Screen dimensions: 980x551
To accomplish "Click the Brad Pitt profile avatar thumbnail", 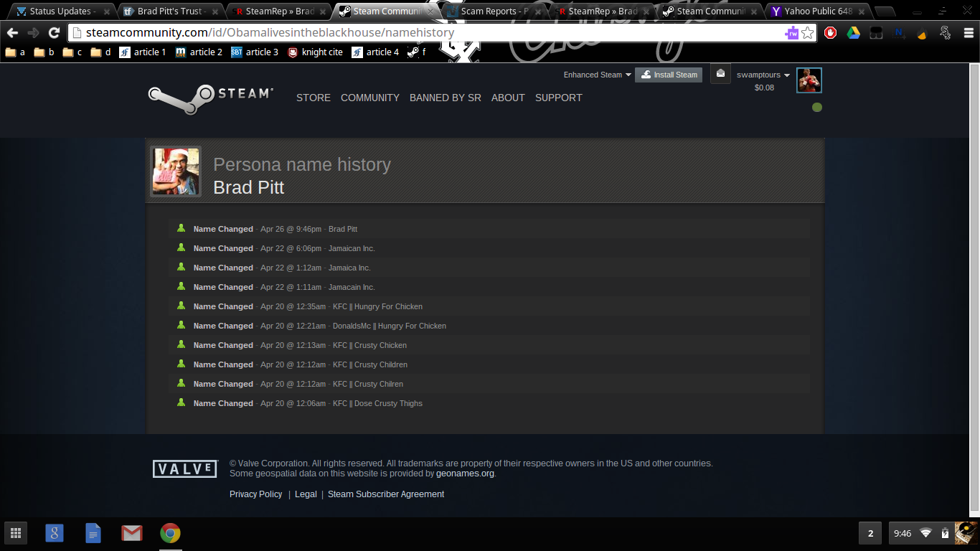I will click(x=176, y=171).
